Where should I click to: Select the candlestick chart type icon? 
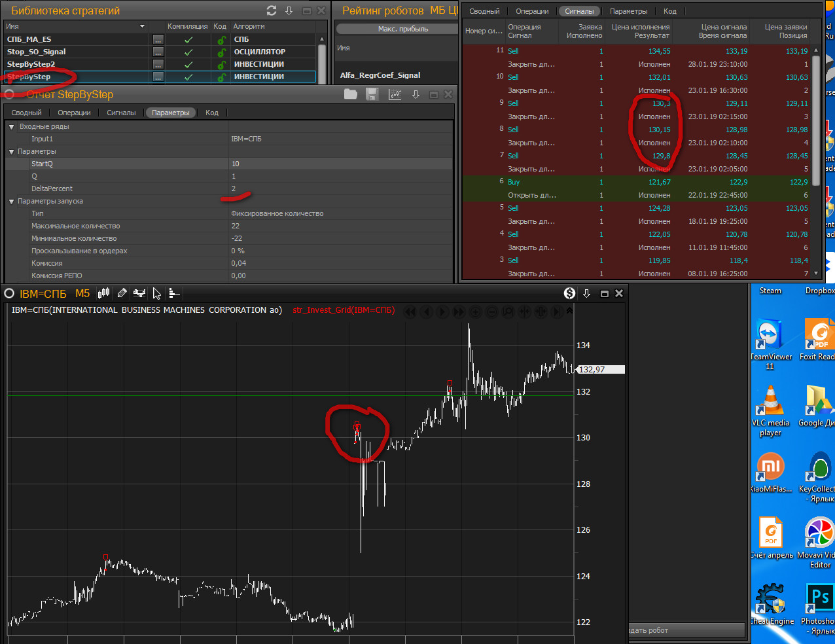103,293
